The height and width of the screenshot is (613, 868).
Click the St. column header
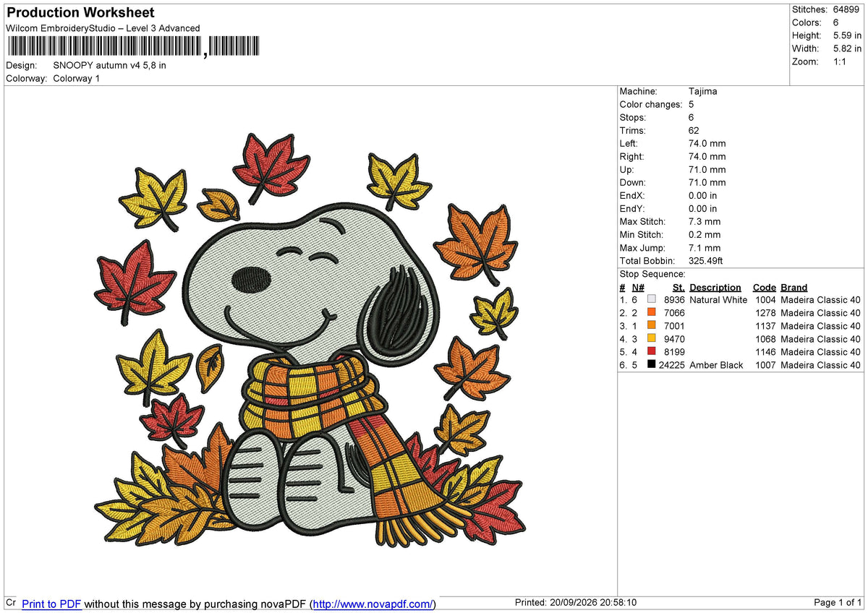point(678,287)
